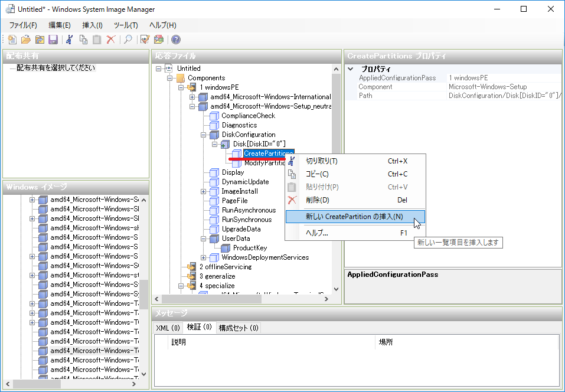The image size is (565, 392).
Task: Collapse the プロパティ section chevron
Action: click(351, 69)
